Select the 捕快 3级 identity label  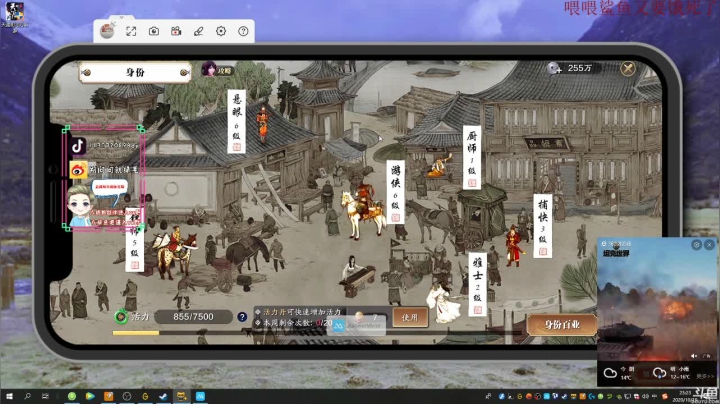543,226
